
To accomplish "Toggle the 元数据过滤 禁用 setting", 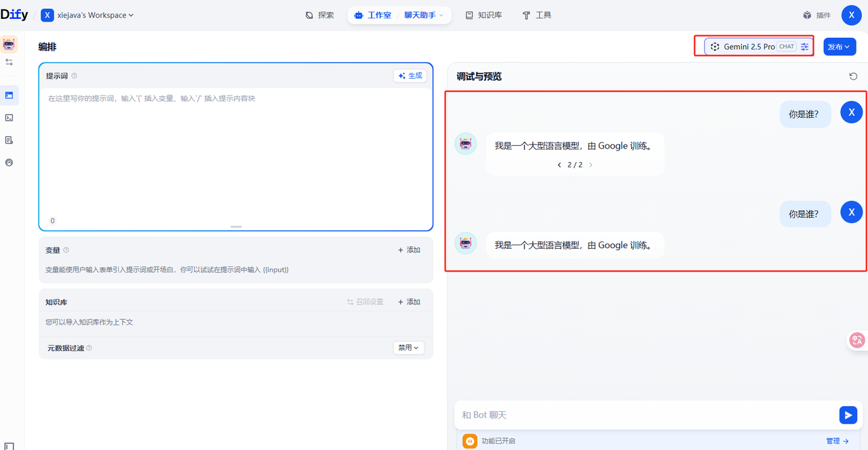I will (408, 347).
